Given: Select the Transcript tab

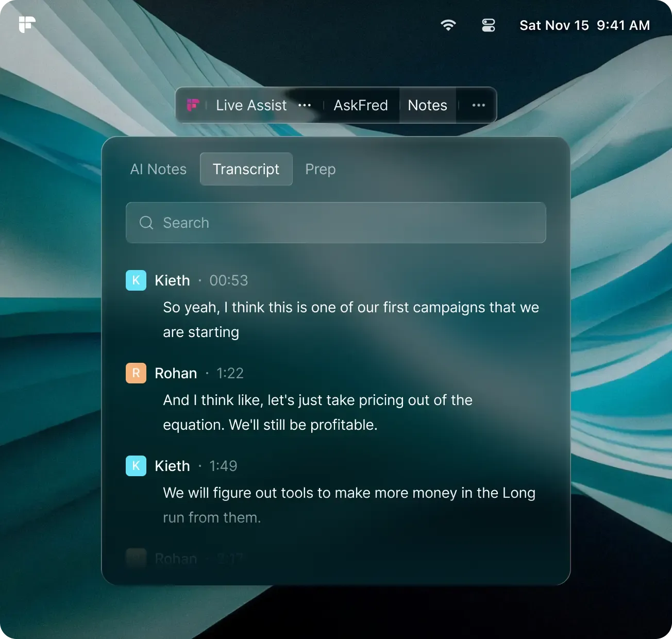Looking at the screenshot, I should tap(246, 169).
